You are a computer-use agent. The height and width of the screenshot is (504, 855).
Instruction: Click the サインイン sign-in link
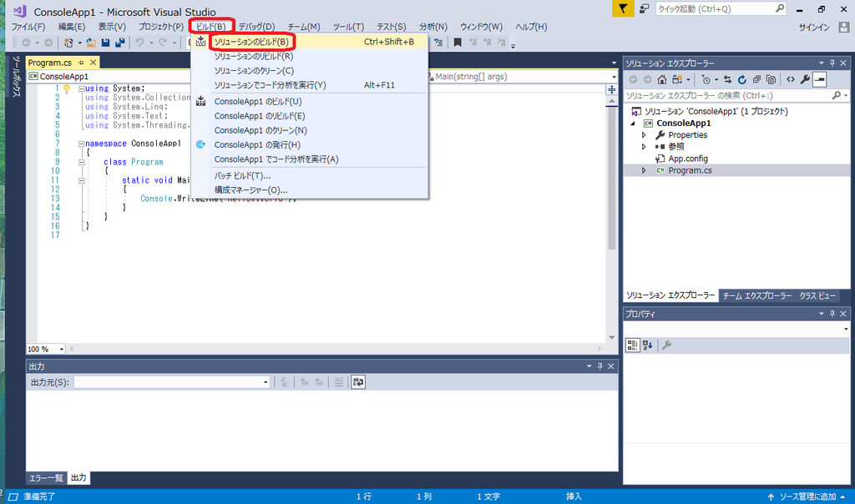tap(814, 28)
